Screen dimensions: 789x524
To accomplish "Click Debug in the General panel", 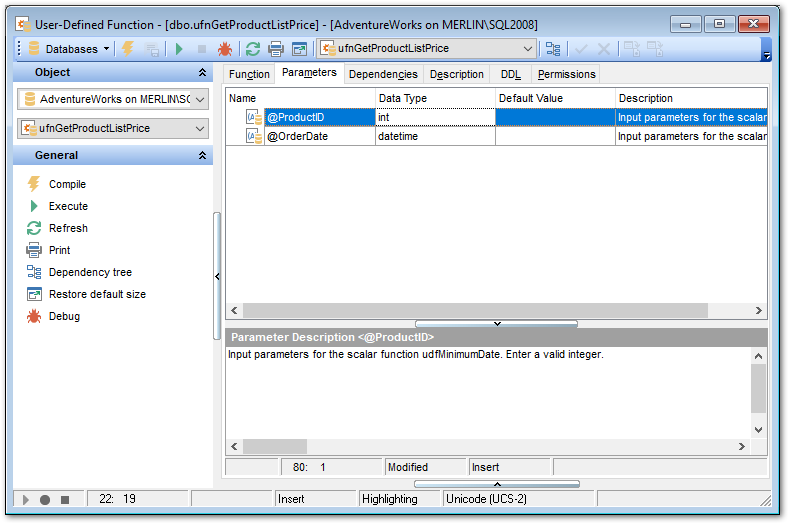I will coord(64,316).
